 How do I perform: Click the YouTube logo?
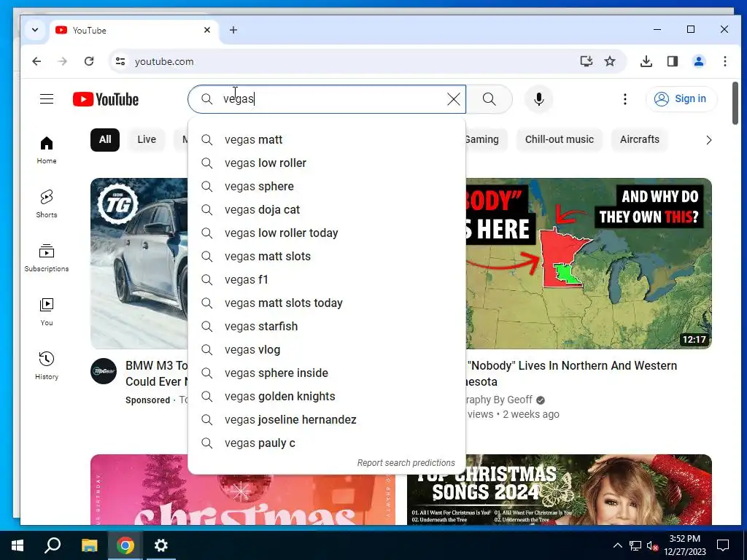tap(106, 99)
